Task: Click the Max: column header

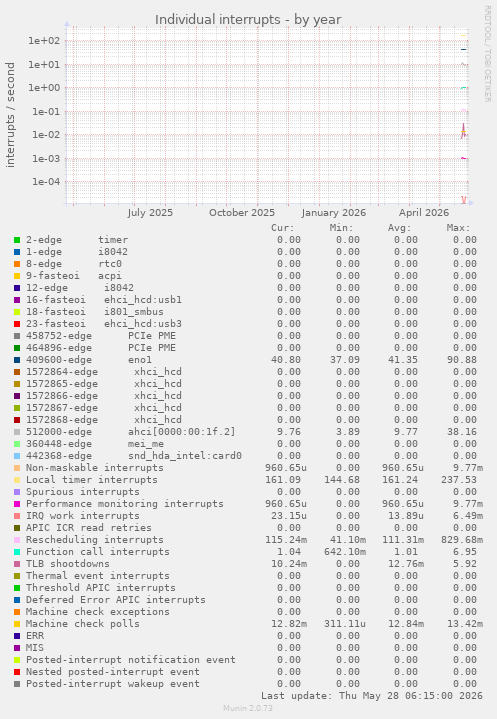Action: coord(458,228)
